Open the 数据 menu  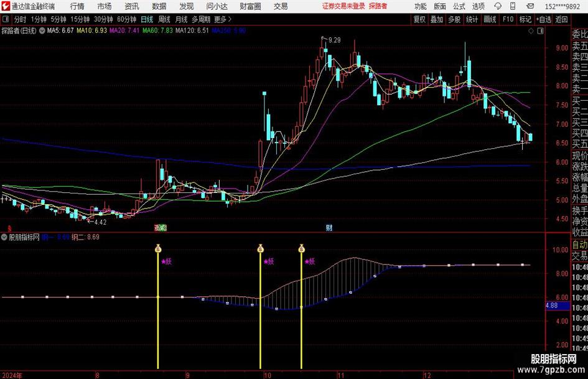(x=159, y=6)
